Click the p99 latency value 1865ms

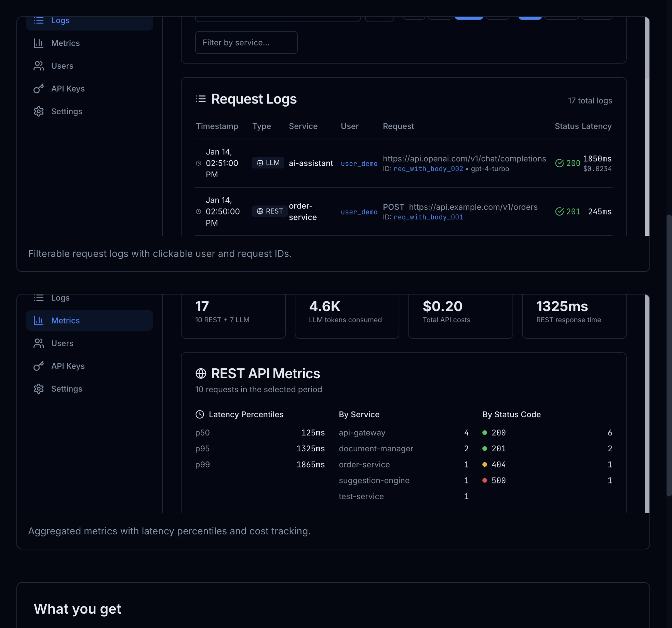click(310, 465)
